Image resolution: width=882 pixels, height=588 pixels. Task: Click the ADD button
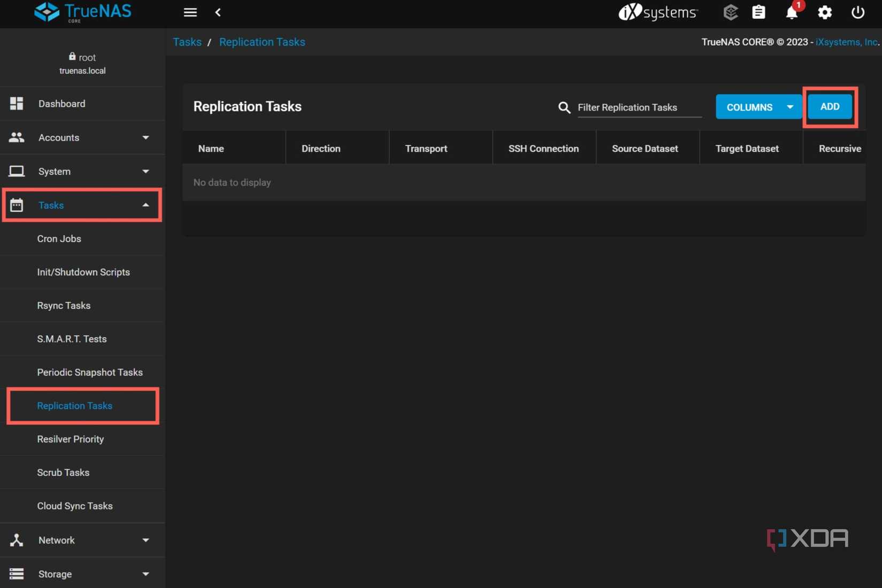(x=830, y=106)
